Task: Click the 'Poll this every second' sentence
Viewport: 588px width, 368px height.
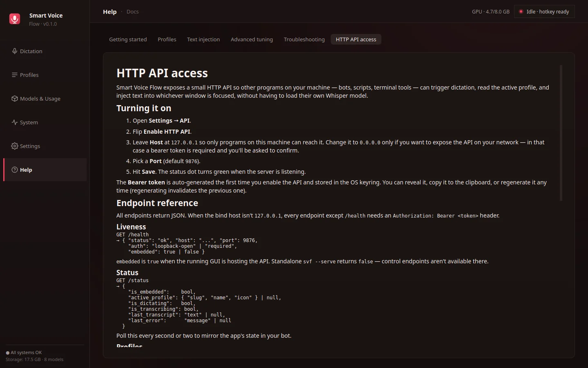Action: click(204, 336)
